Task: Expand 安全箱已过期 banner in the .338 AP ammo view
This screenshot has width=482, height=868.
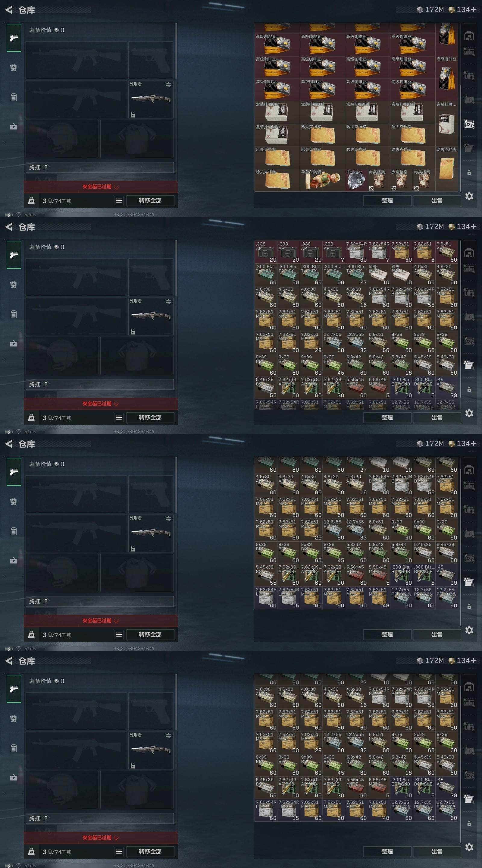Action: point(101,404)
